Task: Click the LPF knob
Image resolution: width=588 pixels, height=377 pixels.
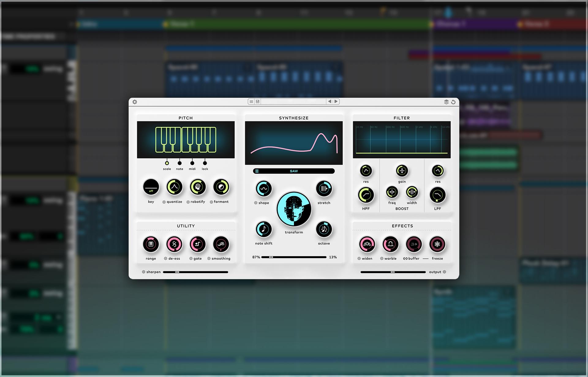Action: [438, 195]
